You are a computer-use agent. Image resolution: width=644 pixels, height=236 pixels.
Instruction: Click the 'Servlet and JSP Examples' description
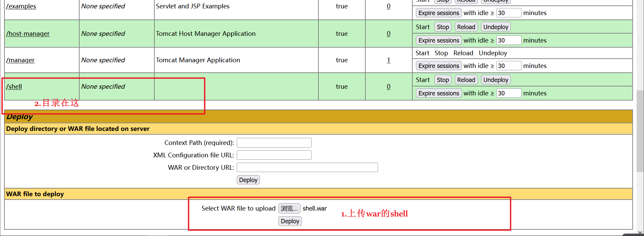[193, 6]
